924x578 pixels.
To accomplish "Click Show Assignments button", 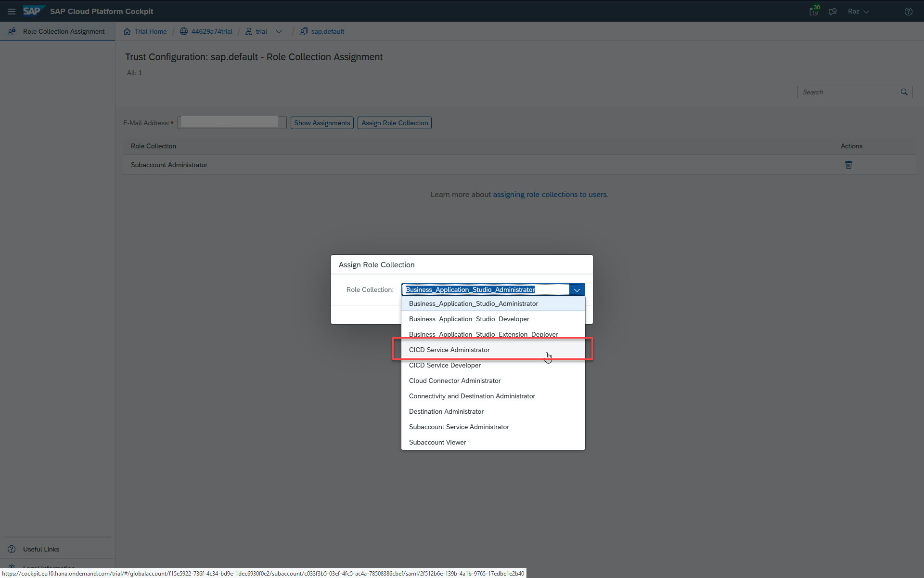I will point(322,123).
